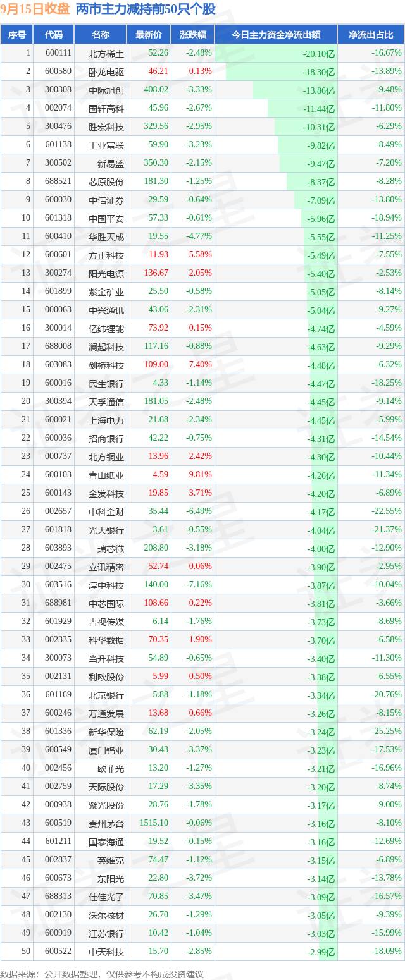Select the stock name 东阳光
This screenshot has height=980, width=405.
coord(111,878)
